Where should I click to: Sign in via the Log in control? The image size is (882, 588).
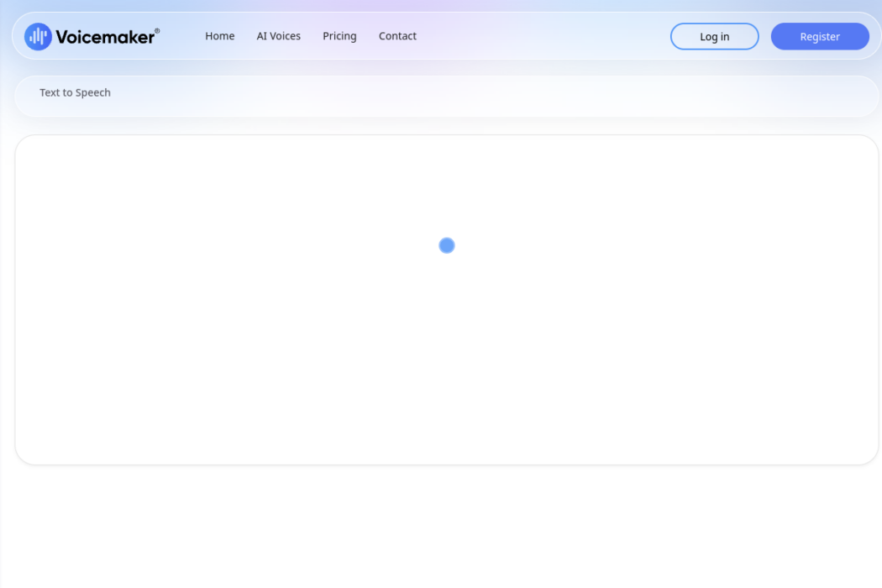[x=714, y=36]
